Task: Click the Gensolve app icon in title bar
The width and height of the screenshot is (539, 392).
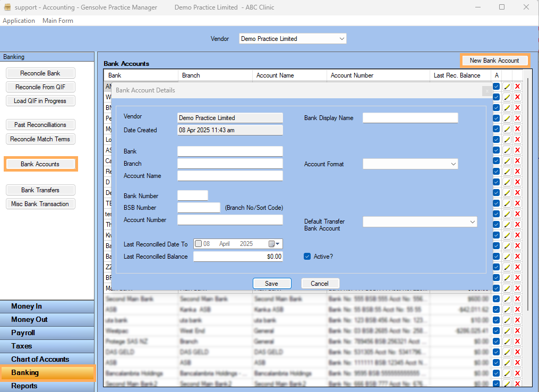Action: pyautogui.click(x=7, y=7)
